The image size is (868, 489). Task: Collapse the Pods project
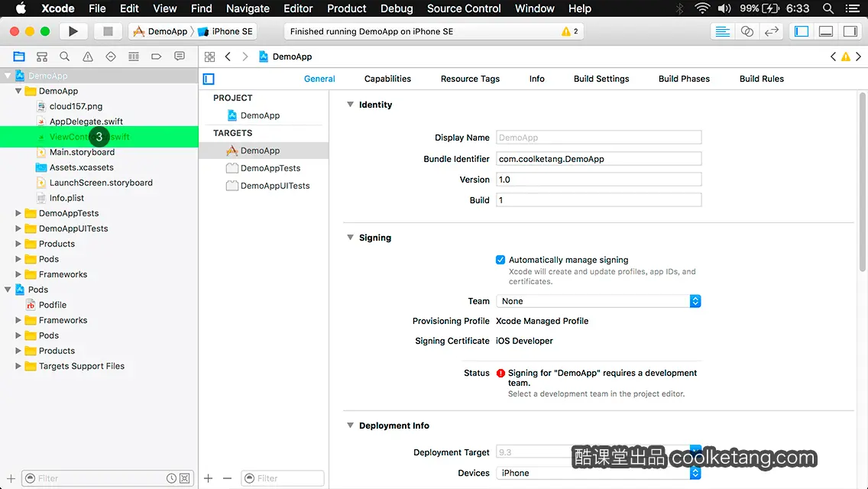[8, 290]
